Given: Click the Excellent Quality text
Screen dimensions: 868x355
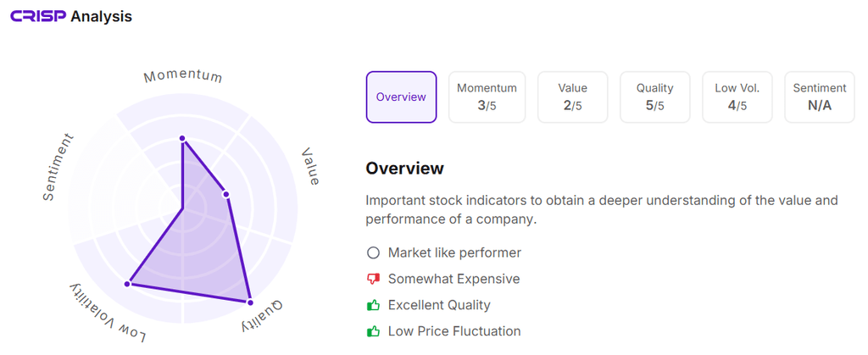Looking at the screenshot, I should coord(439,305).
